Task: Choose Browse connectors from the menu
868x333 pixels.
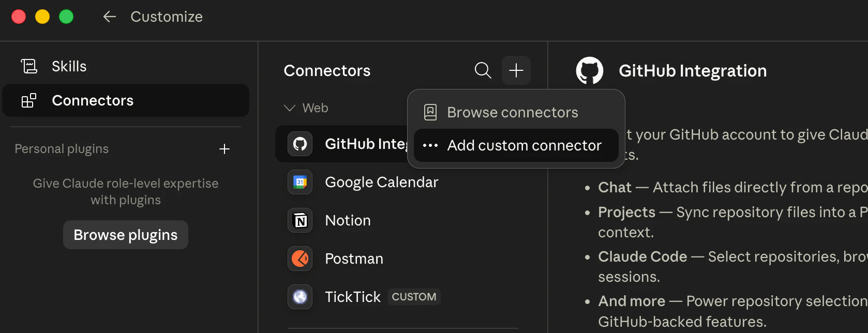Action: (516, 112)
